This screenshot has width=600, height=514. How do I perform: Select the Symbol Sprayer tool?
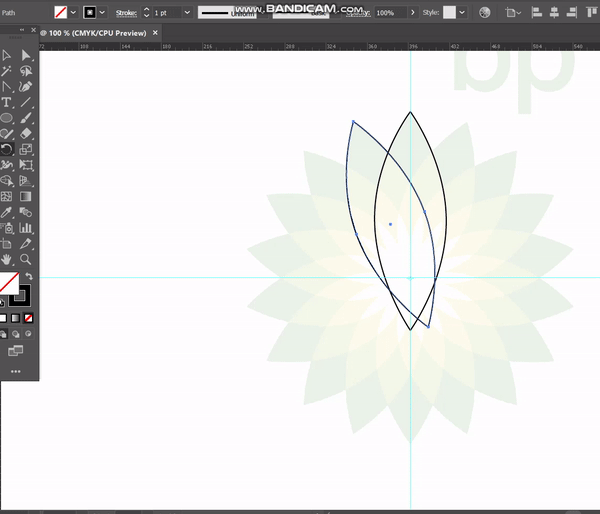click(x=6, y=228)
